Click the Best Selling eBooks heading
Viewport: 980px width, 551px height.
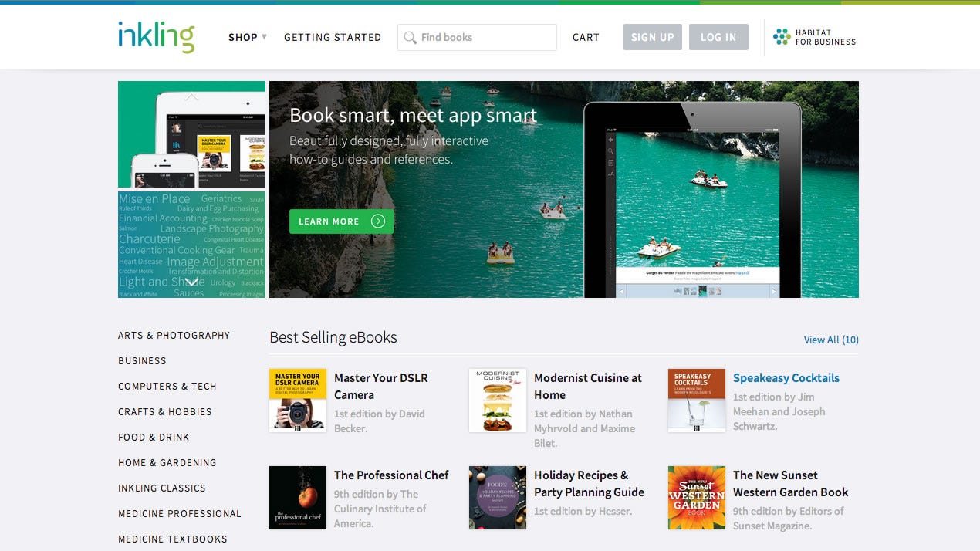click(333, 337)
